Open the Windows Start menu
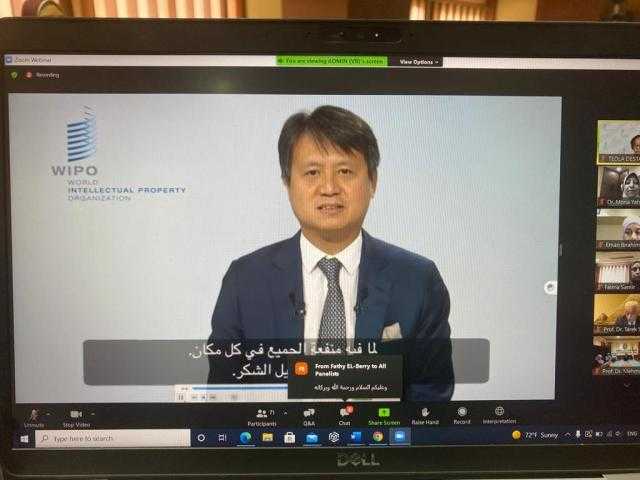 (x=24, y=439)
